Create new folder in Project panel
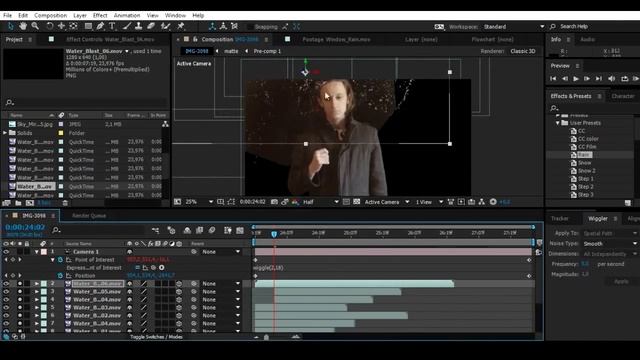Image resolution: width=640 pixels, height=360 pixels. 18,203
